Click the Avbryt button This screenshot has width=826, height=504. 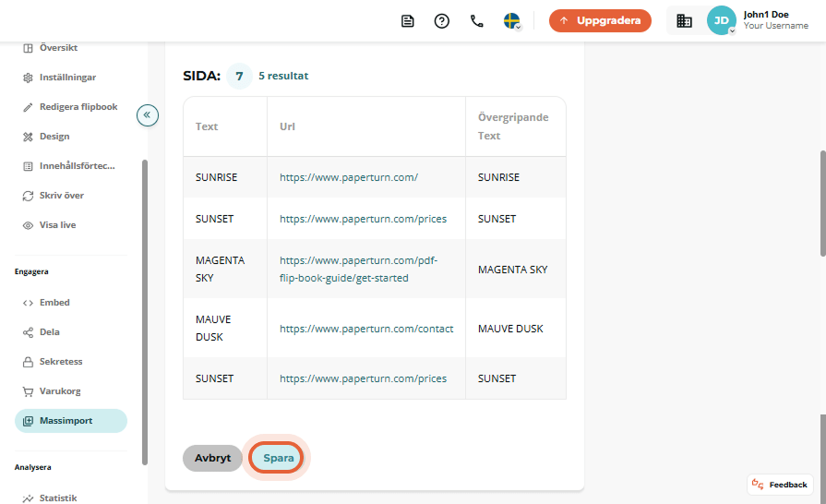212,458
